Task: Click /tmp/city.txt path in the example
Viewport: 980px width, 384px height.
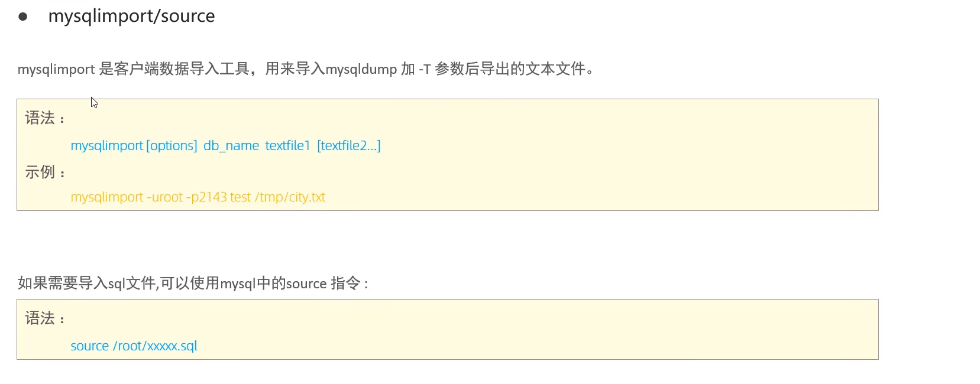Action: coord(290,197)
